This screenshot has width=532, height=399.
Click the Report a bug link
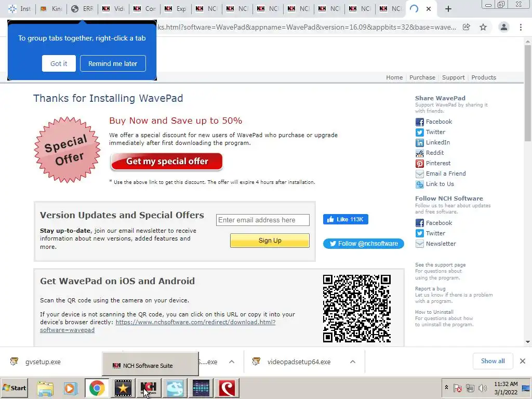click(430, 289)
